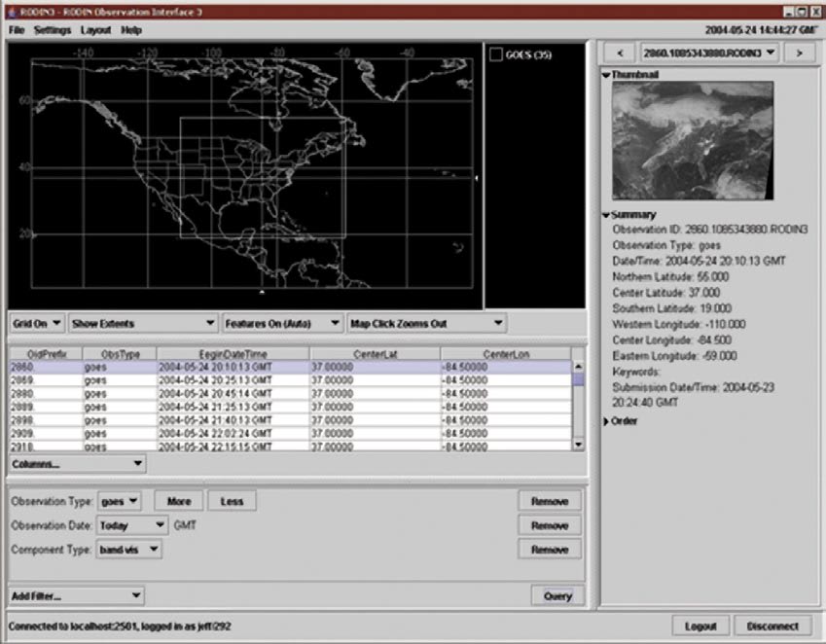Expand the Order section

(x=606, y=421)
